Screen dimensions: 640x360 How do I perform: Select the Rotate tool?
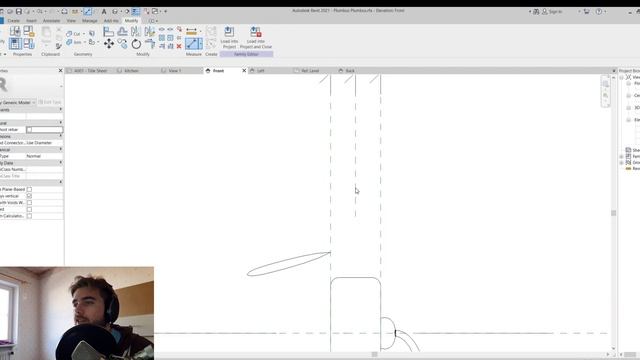click(x=136, y=43)
